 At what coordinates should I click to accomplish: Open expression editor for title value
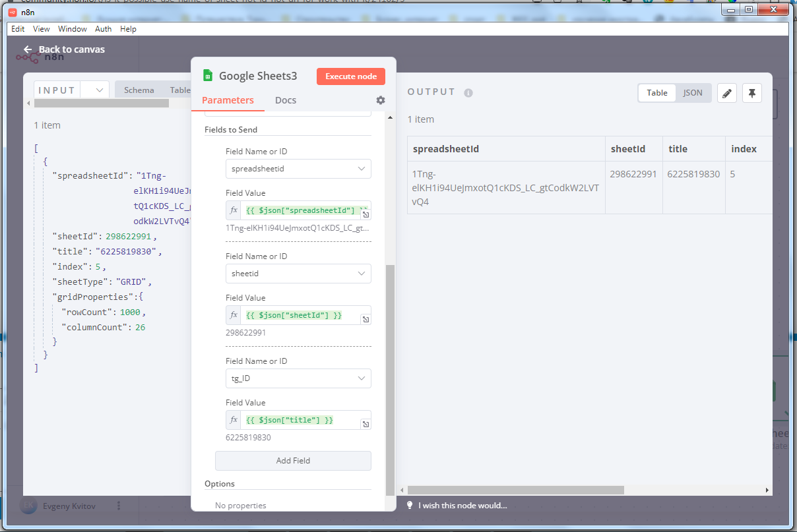[x=366, y=425]
